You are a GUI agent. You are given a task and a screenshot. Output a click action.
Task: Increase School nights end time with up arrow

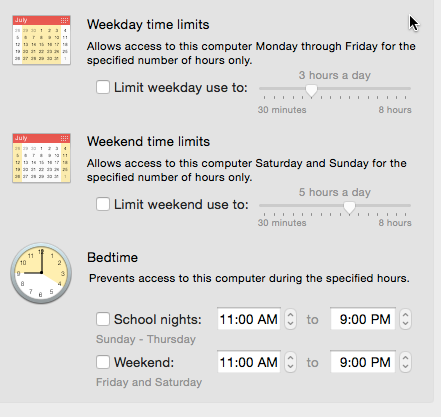(x=405, y=315)
